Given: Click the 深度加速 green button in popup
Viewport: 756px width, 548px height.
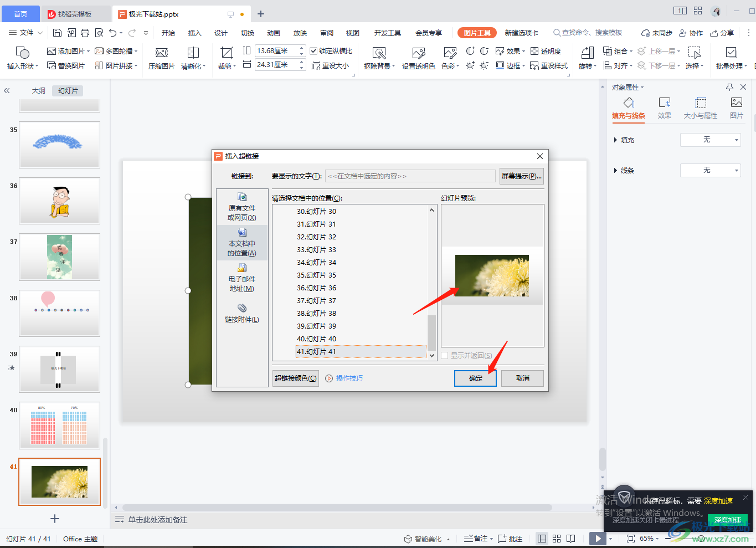Looking at the screenshot, I should tap(728, 520).
